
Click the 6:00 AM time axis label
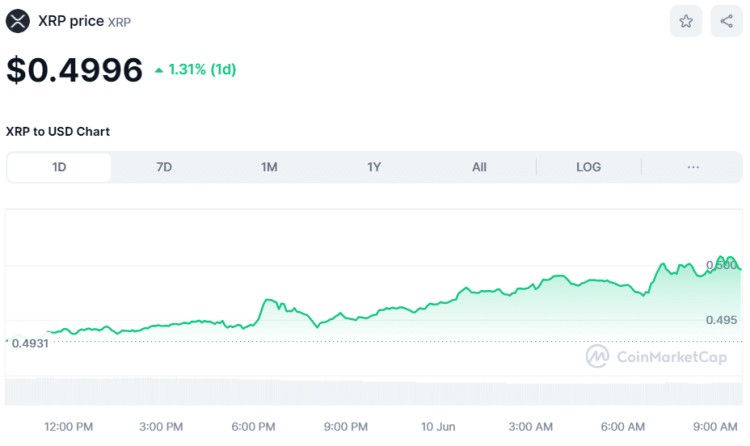pos(623,426)
